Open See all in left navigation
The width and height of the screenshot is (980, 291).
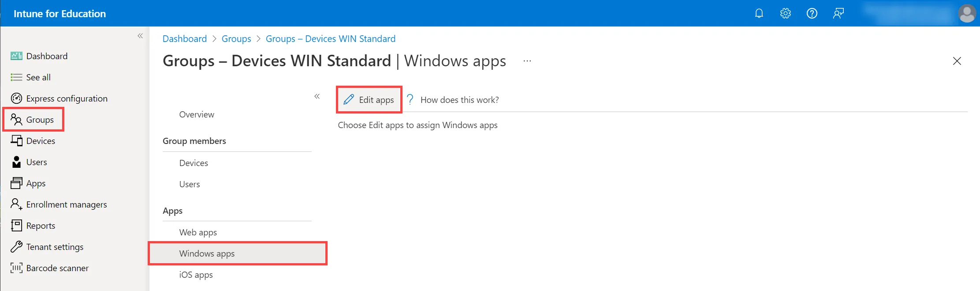click(x=38, y=77)
